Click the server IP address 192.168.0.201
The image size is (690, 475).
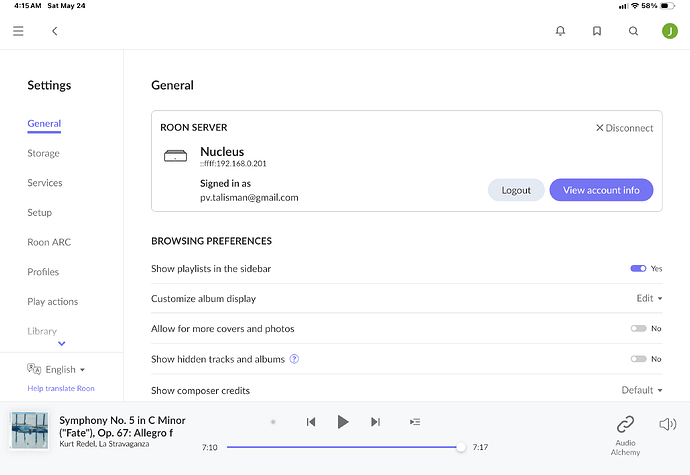233,164
